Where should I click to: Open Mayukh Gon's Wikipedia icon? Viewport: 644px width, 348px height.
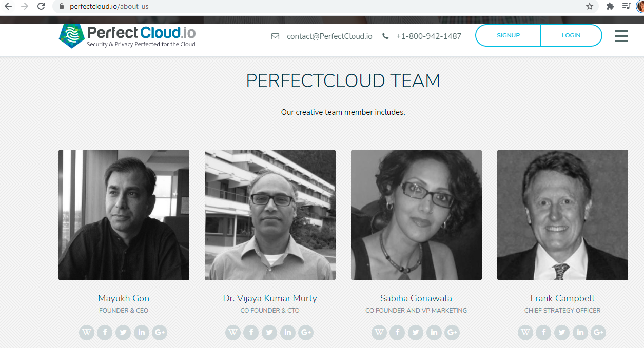pos(87,333)
